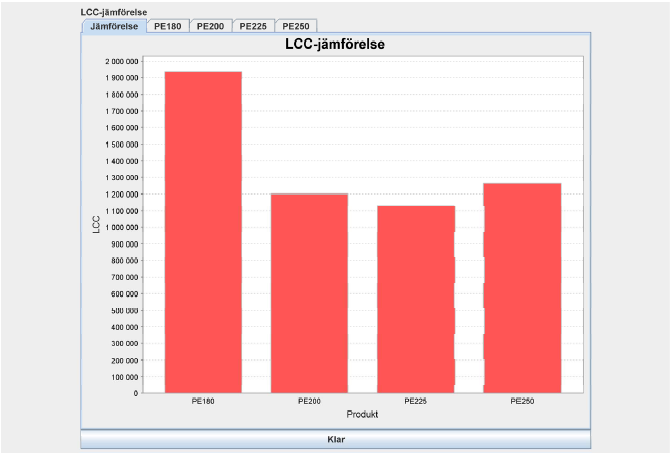Open the PE225 tab
The height and width of the screenshot is (456, 671).
click(253, 26)
